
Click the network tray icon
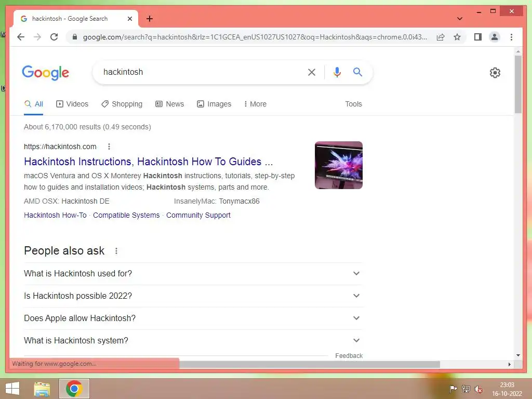(x=466, y=389)
